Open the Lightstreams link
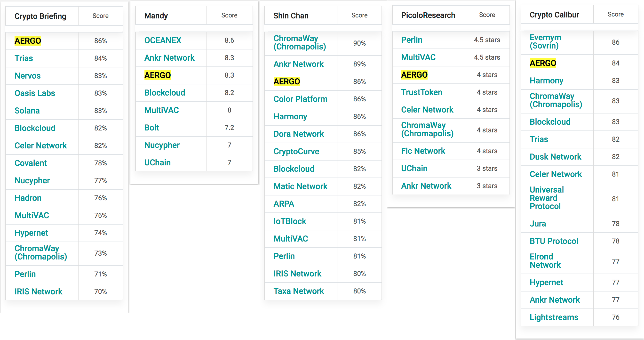The image size is (644, 340). pyautogui.click(x=554, y=317)
